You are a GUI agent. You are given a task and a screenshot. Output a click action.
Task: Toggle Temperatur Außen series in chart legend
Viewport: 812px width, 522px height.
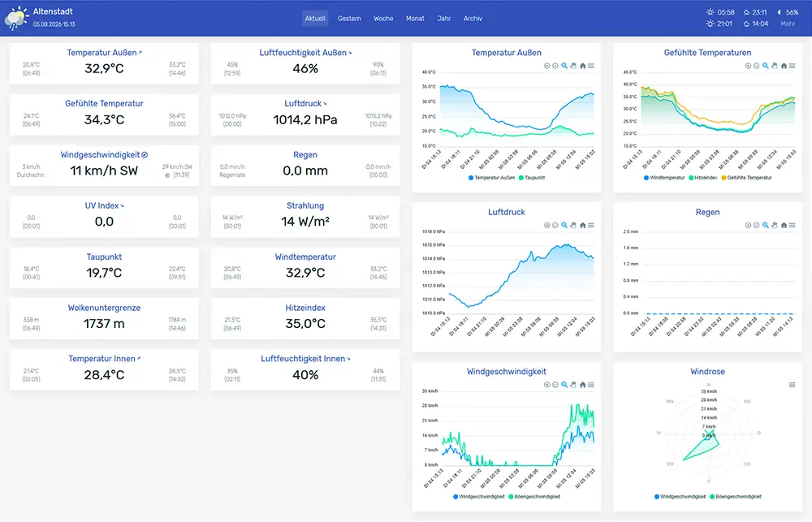pyautogui.click(x=491, y=178)
